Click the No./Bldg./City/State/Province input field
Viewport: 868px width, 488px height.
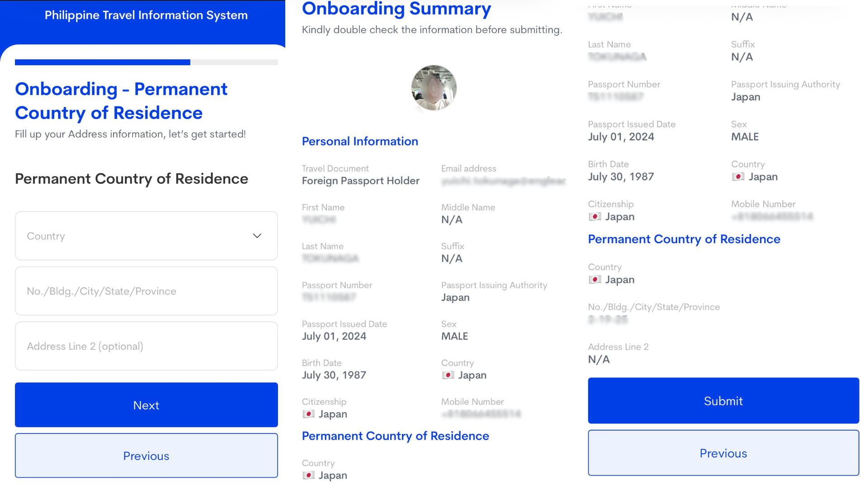[146, 291]
